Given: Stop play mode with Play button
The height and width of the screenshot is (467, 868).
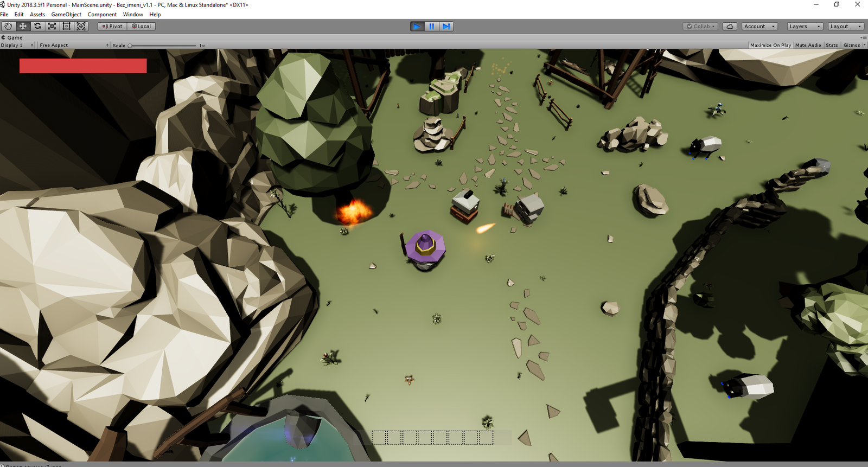Looking at the screenshot, I should [417, 26].
